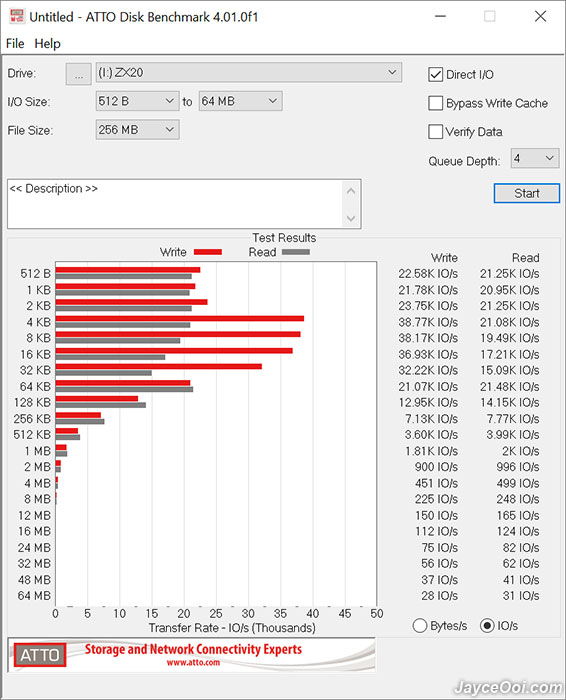Select the Bytes/s radio button

coord(420,625)
